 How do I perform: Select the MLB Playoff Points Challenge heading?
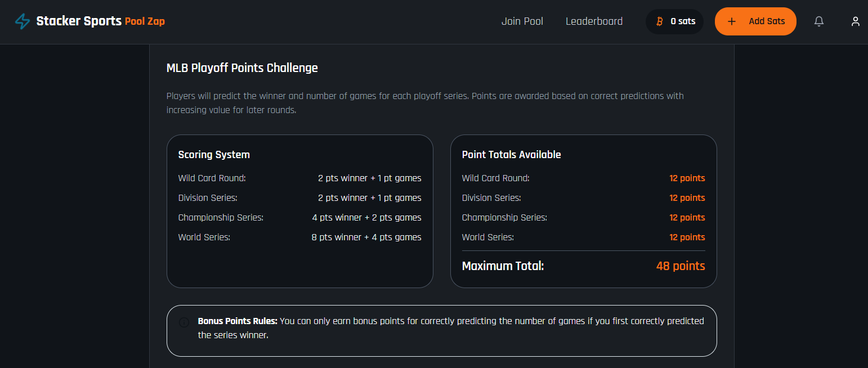pos(242,68)
